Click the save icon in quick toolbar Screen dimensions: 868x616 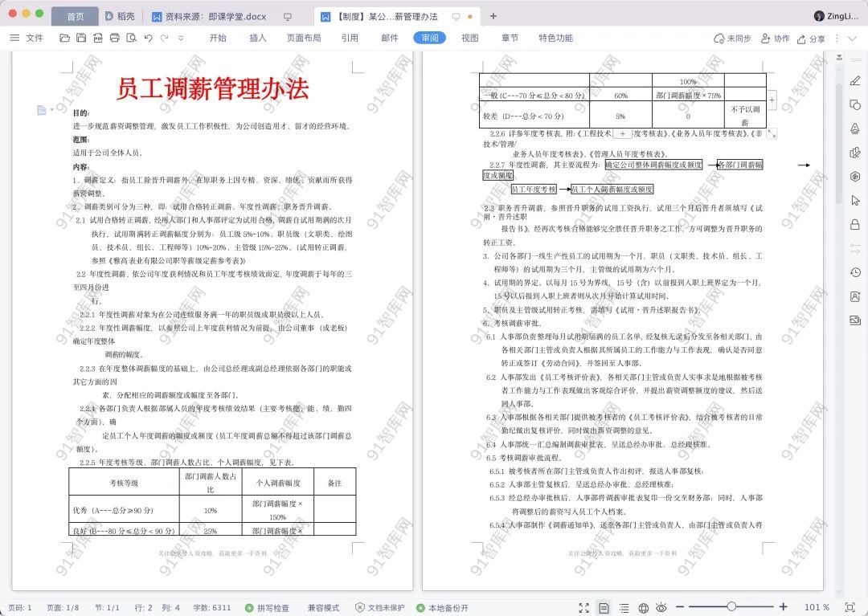[81, 38]
